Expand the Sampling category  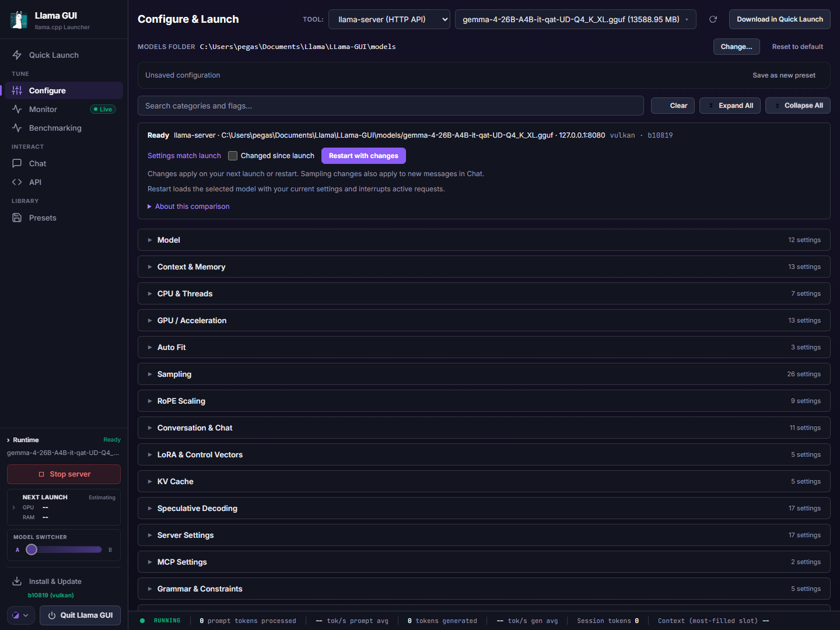[x=484, y=374]
